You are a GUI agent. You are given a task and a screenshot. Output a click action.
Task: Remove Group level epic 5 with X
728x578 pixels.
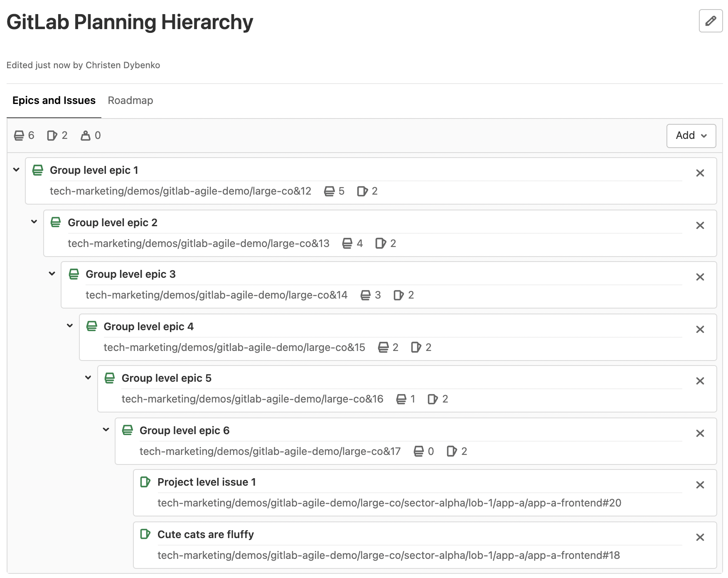(700, 381)
